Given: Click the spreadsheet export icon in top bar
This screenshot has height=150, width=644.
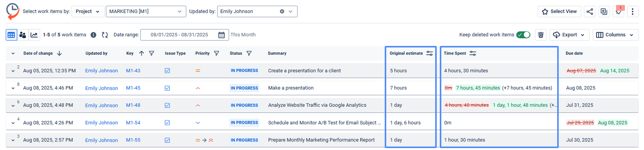Looking at the screenshot, I should tap(604, 11).
